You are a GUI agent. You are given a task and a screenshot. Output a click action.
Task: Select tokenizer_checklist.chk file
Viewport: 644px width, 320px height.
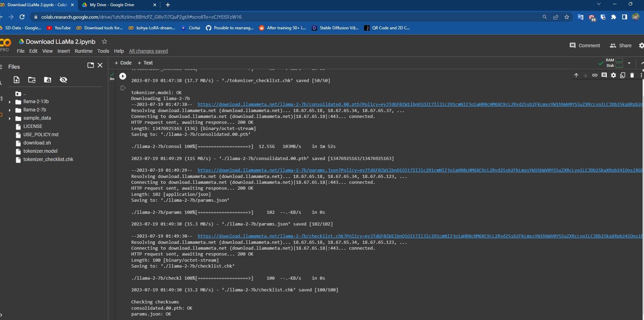click(x=48, y=159)
